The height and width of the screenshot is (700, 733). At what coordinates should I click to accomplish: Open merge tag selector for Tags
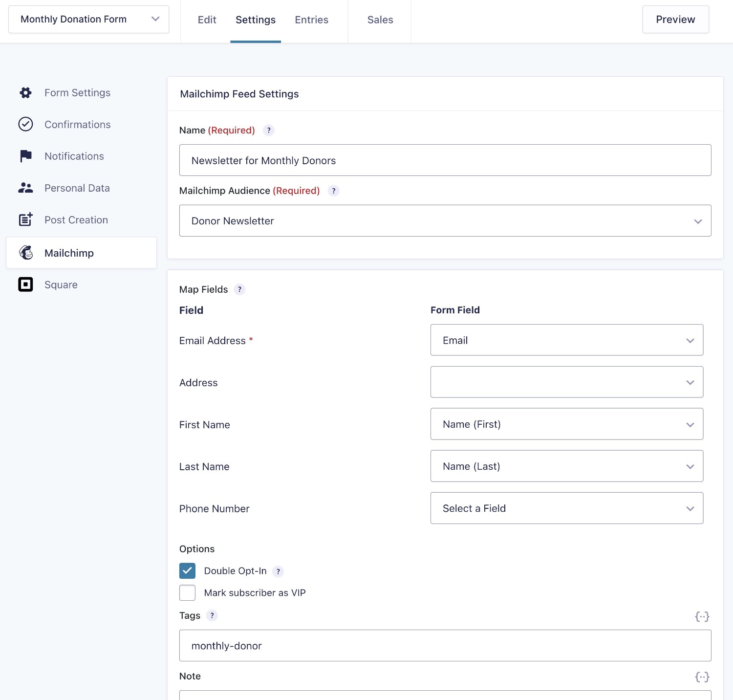(x=702, y=616)
